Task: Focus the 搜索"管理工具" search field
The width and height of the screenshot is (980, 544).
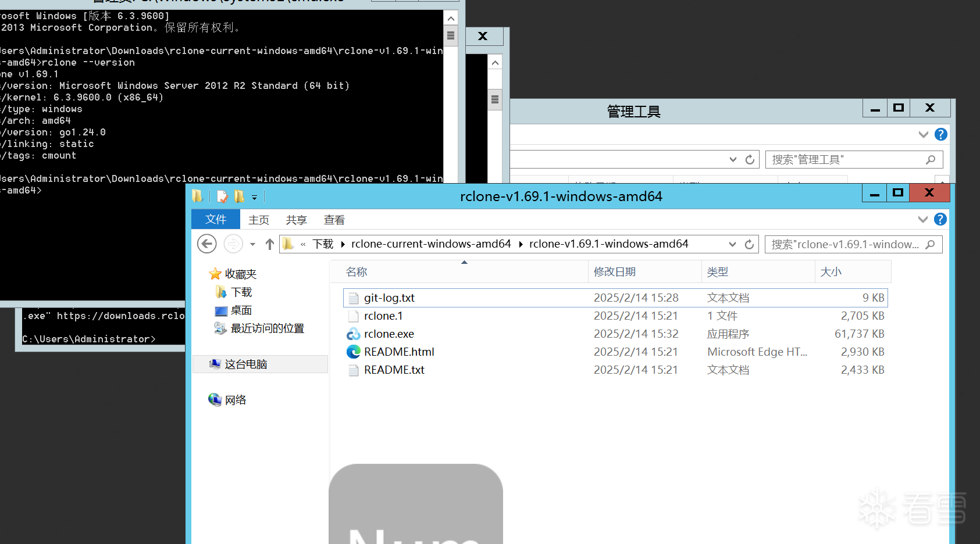Action: click(x=854, y=159)
